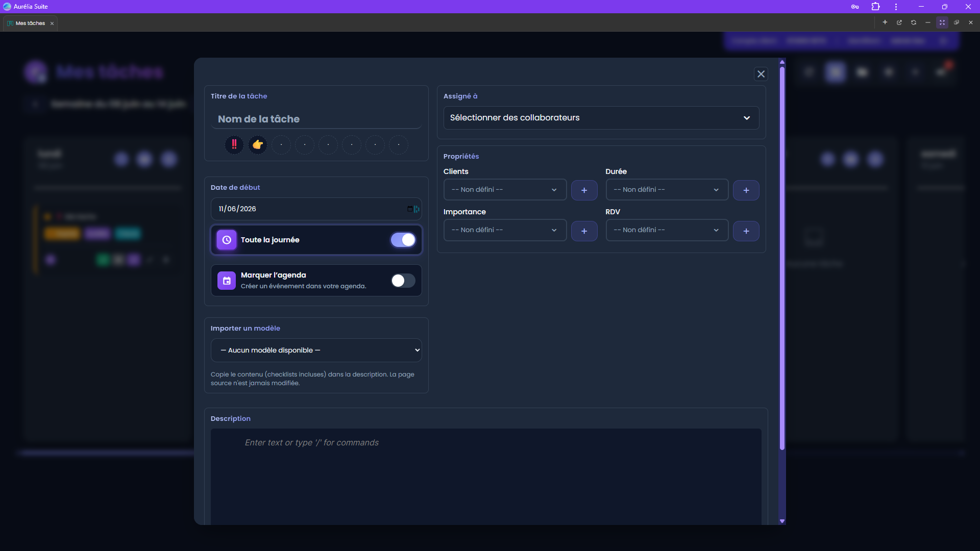The image size is (980, 551).
Task: Open the extensions puzzle icon
Action: [x=876, y=7]
